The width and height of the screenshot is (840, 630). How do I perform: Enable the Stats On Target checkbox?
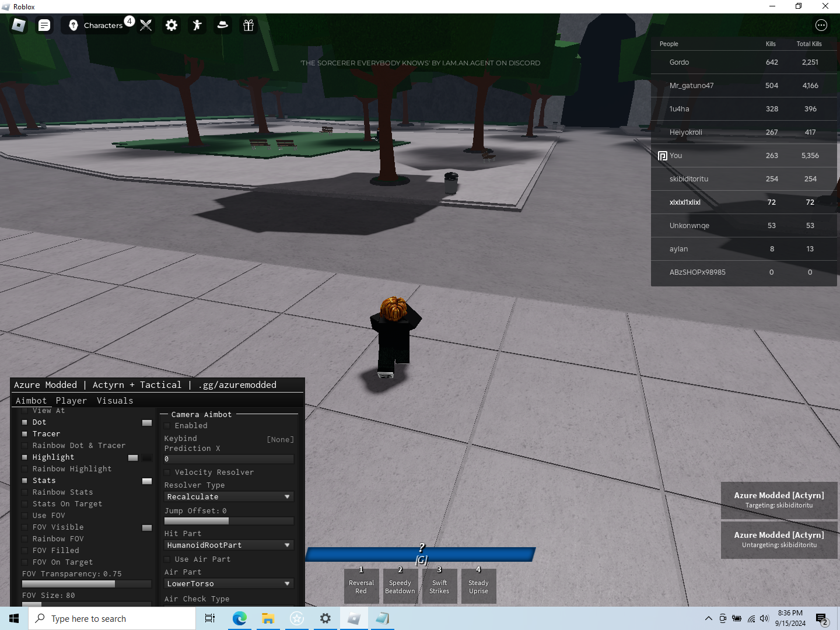coord(24,503)
